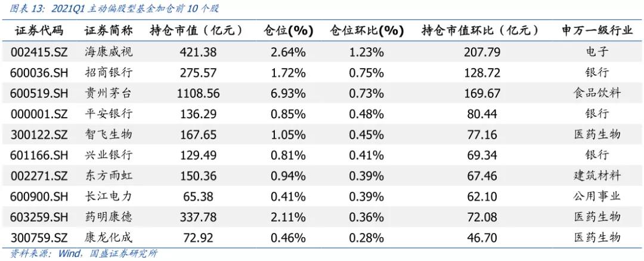Select stock code 300759.SZ
The width and height of the screenshot is (644, 261).
coord(40,237)
